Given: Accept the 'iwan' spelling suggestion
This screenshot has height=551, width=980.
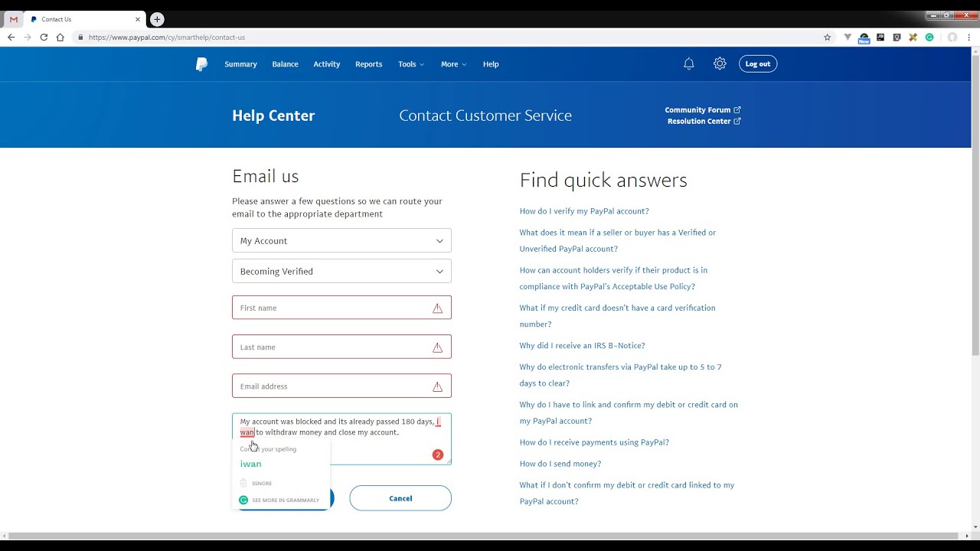Looking at the screenshot, I should [x=251, y=464].
